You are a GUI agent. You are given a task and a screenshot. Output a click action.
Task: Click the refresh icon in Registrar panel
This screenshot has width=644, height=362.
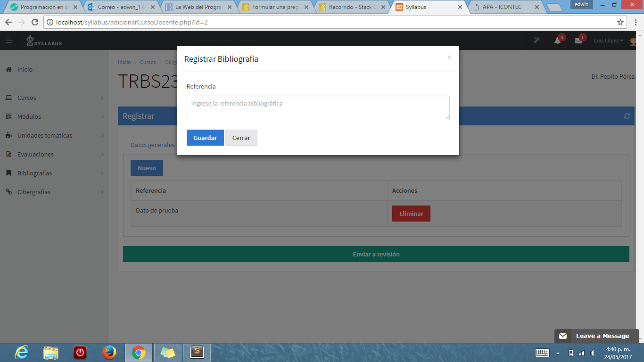[x=627, y=116]
